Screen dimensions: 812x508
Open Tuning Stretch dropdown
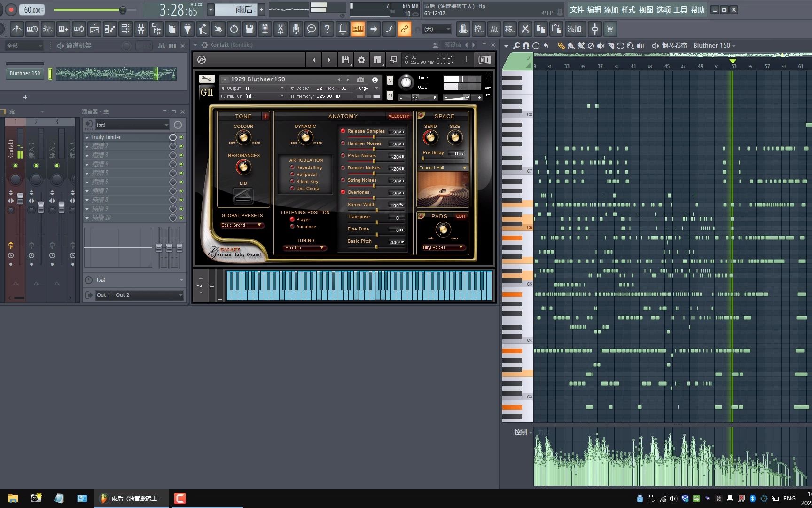[x=305, y=248]
